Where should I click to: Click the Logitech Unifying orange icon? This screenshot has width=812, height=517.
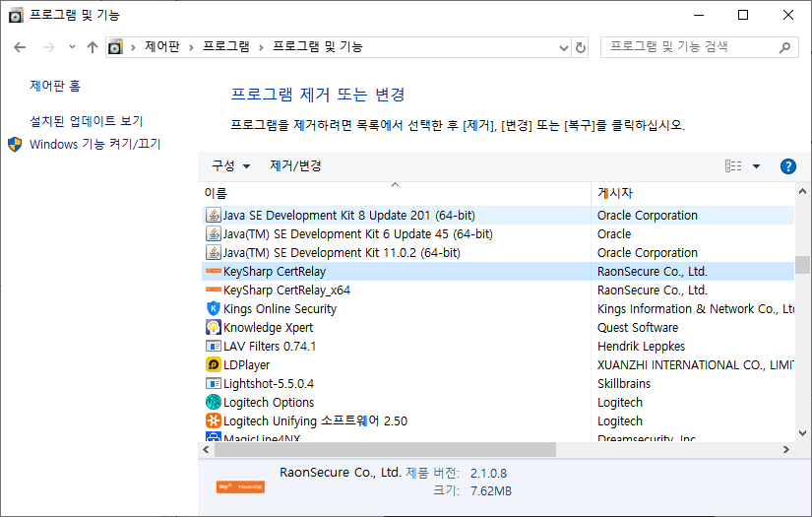[x=213, y=420]
